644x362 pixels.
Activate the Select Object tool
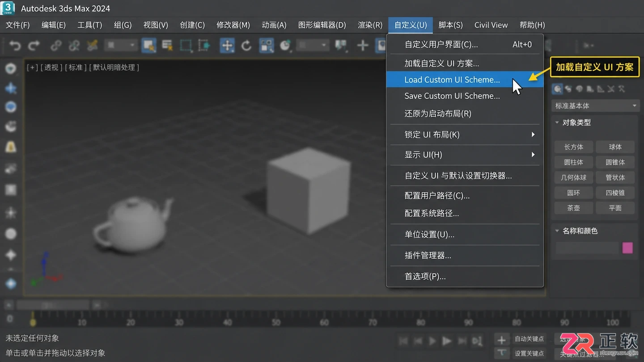[148, 46]
